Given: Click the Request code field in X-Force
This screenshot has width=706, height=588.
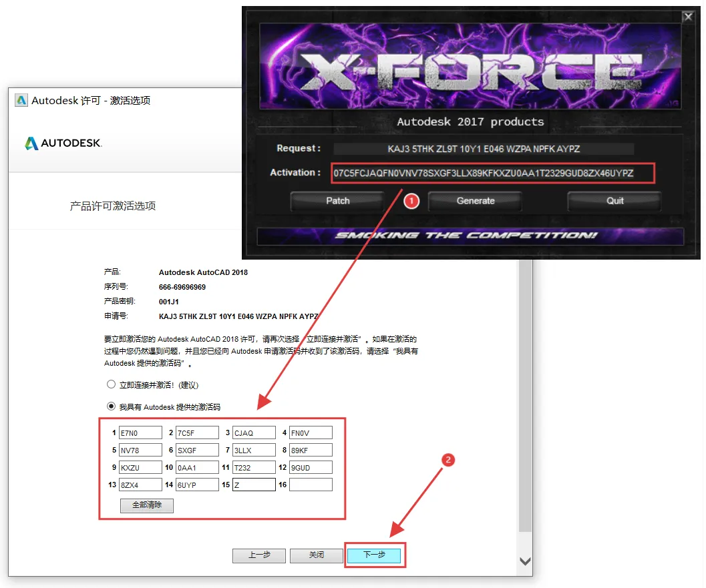Looking at the screenshot, I should pos(484,149).
